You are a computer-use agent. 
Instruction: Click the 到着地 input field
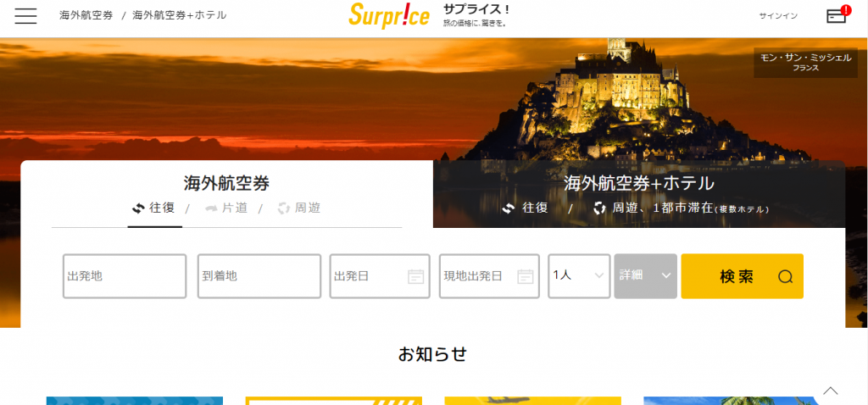259,276
